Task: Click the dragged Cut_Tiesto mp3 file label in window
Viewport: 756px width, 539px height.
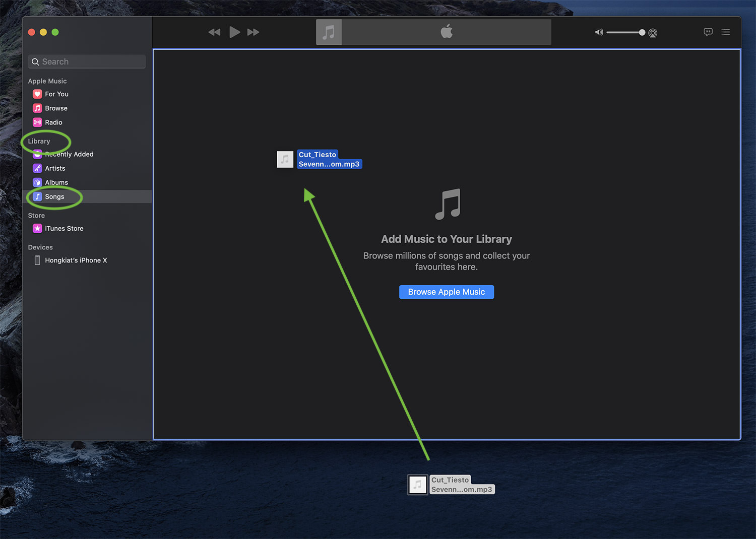Action: (329, 159)
